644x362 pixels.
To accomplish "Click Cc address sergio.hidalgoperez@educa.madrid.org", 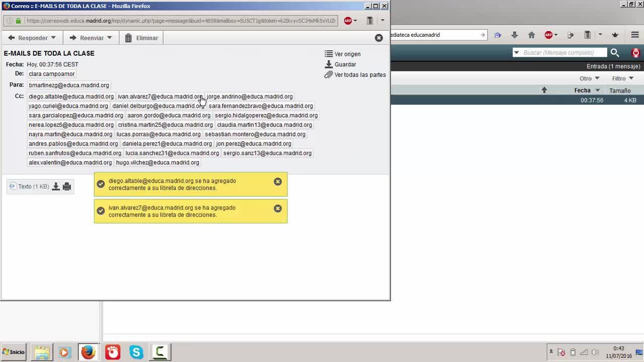I will pyautogui.click(x=266, y=116).
